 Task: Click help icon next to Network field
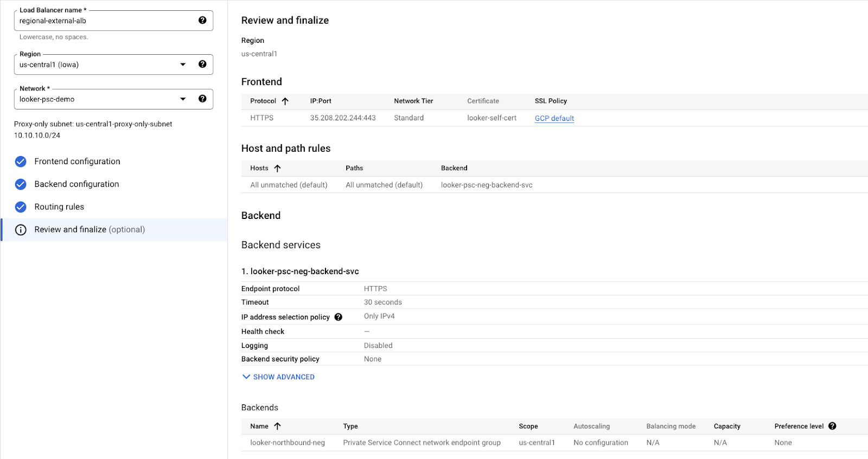point(202,99)
